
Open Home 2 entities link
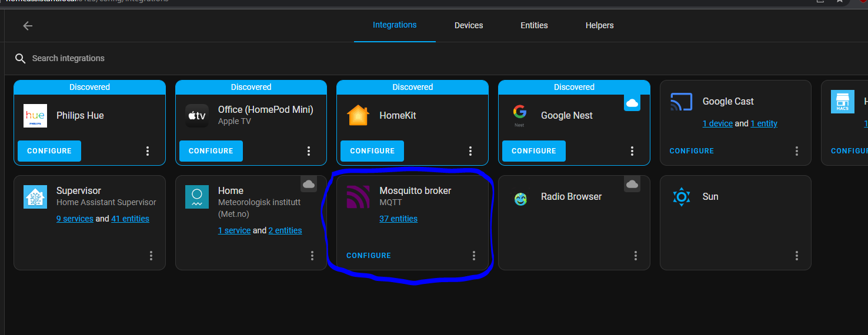tap(285, 230)
